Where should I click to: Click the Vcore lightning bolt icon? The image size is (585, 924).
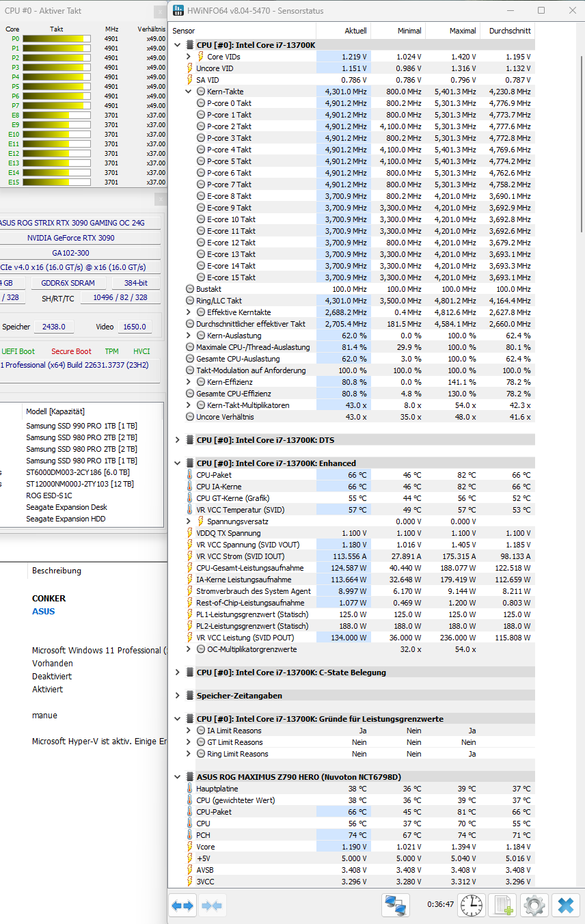(190, 847)
